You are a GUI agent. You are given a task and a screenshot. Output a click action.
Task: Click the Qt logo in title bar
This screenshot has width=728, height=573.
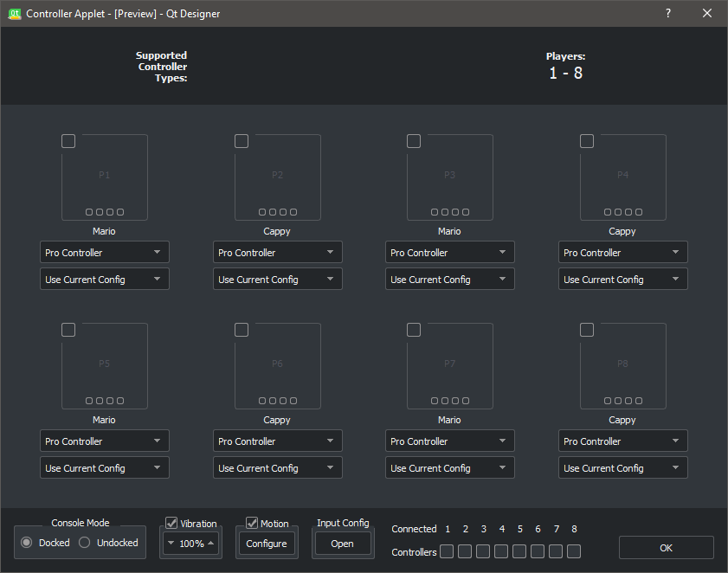coord(13,13)
